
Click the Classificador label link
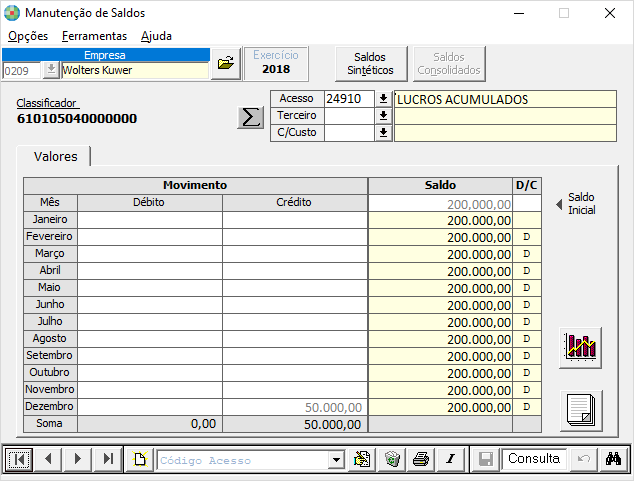click(x=46, y=103)
